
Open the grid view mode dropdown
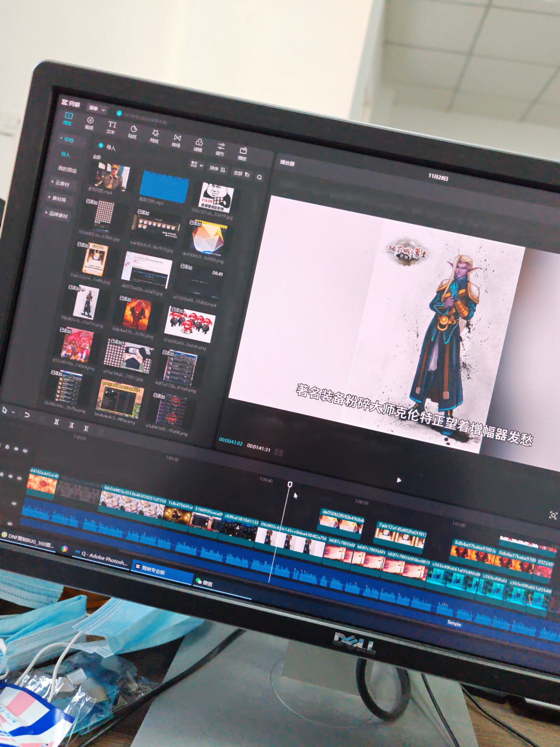[197, 165]
